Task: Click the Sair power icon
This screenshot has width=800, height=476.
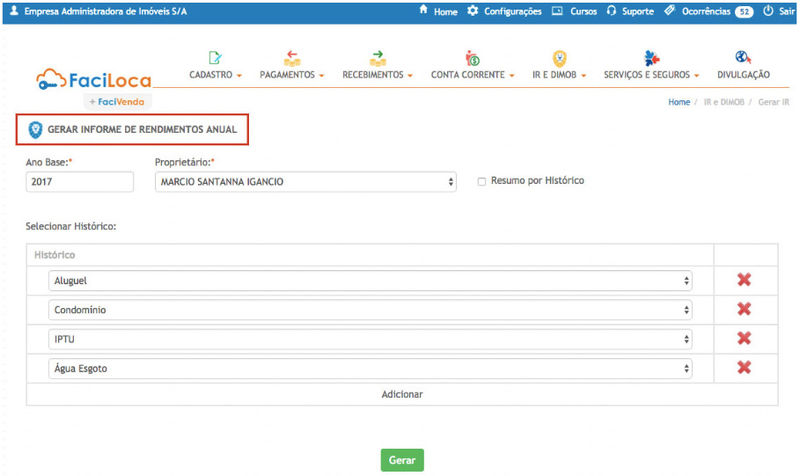Action: point(768,11)
